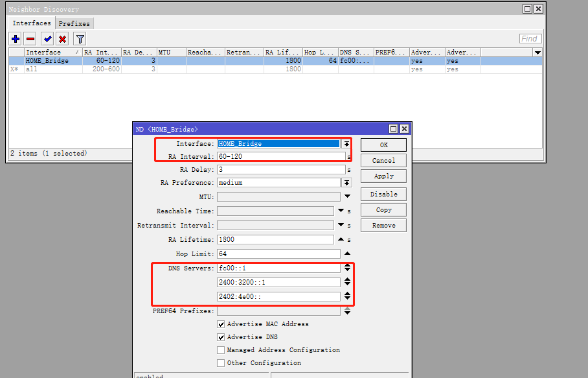This screenshot has height=378, width=588.
Task: Click the stepper arrows beside 2402:4e00::
Action: pyautogui.click(x=347, y=296)
